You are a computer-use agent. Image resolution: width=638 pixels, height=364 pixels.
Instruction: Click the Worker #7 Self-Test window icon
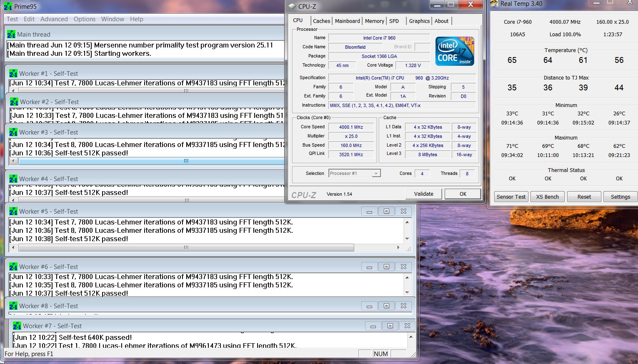(x=17, y=326)
